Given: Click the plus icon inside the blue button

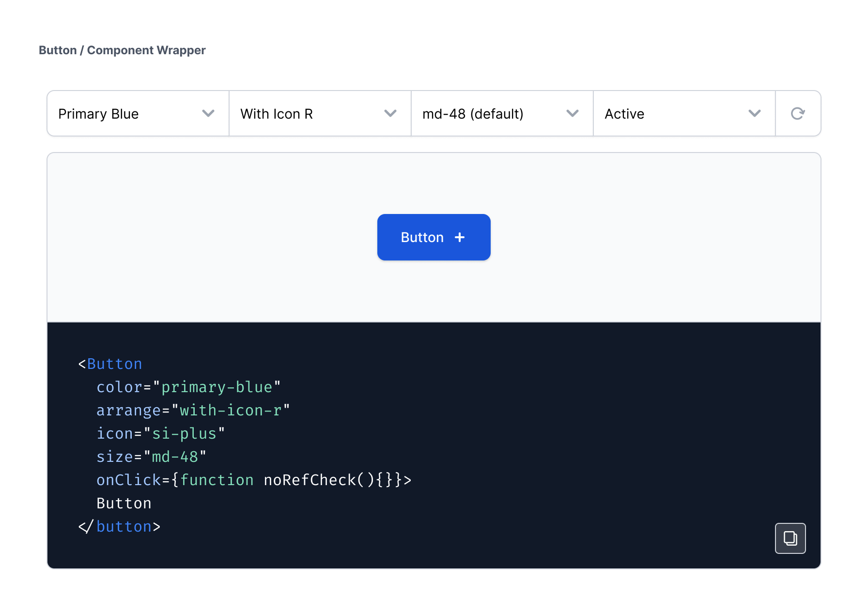Looking at the screenshot, I should tap(460, 237).
